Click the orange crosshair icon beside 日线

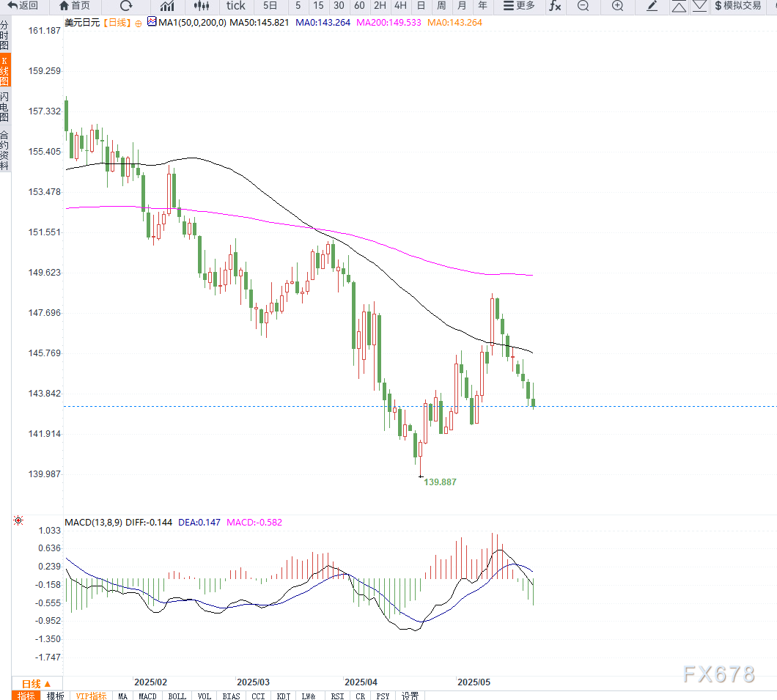click(139, 23)
